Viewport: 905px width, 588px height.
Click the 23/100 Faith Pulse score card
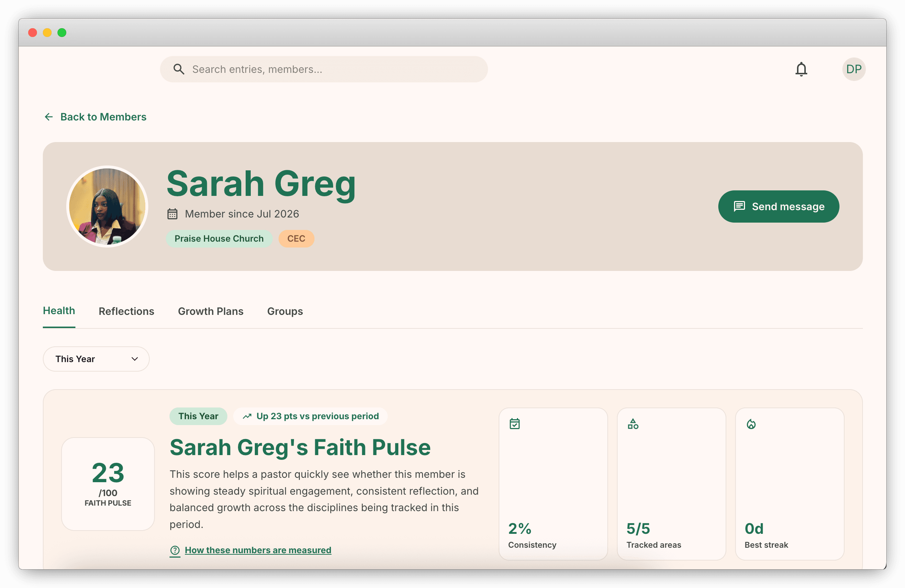[108, 484]
